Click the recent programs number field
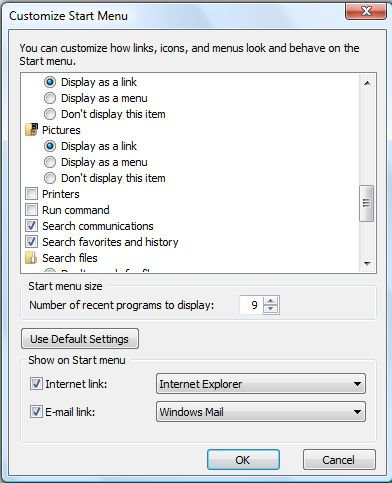 pos(252,305)
